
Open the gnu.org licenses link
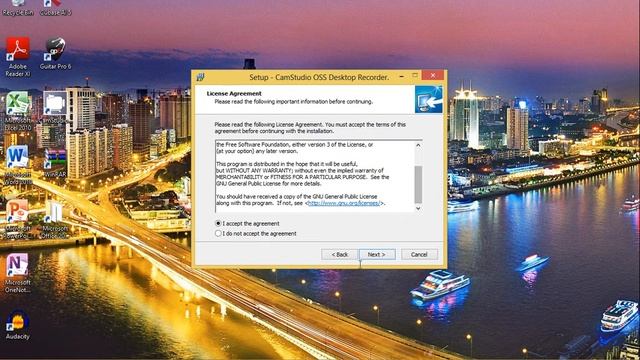click(x=344, y=203)
